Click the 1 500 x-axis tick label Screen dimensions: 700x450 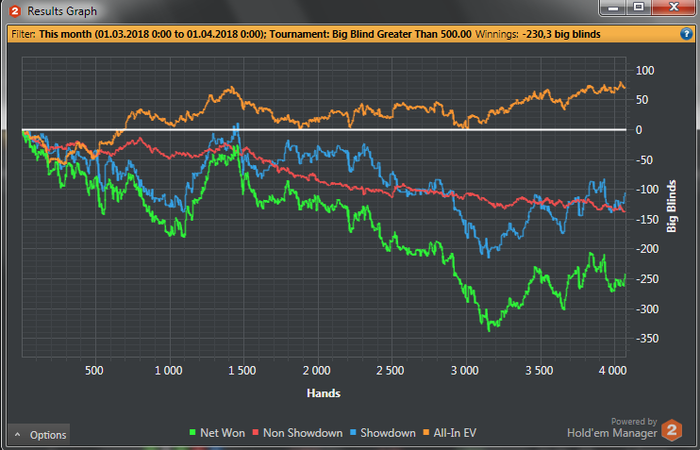(242, 371)
